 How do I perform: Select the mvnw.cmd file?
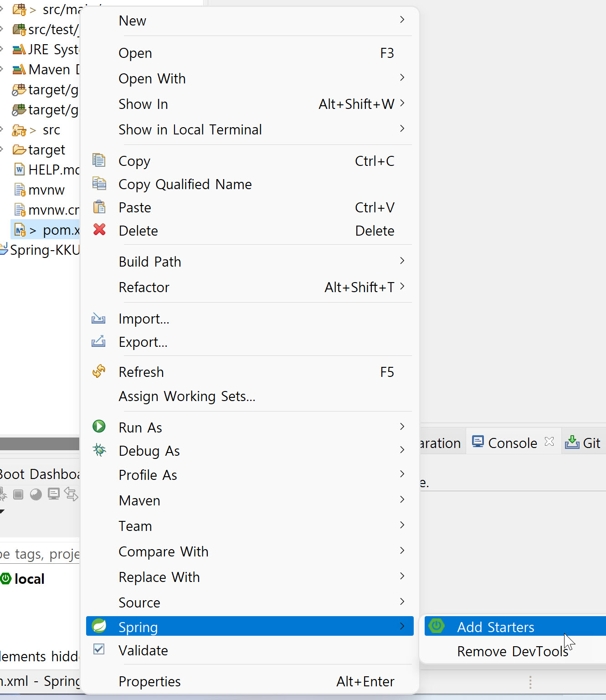pos(54,210)
